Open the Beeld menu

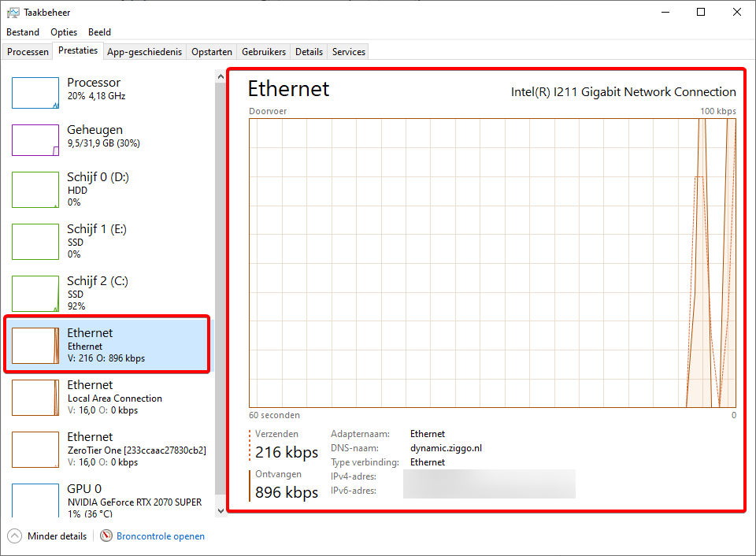coord(99,32)
